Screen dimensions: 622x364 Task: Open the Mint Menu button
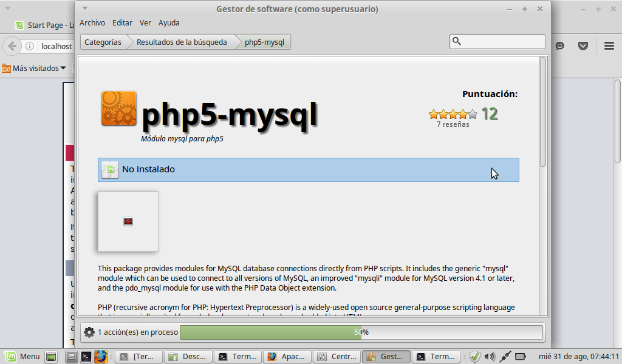pos(22,357)
